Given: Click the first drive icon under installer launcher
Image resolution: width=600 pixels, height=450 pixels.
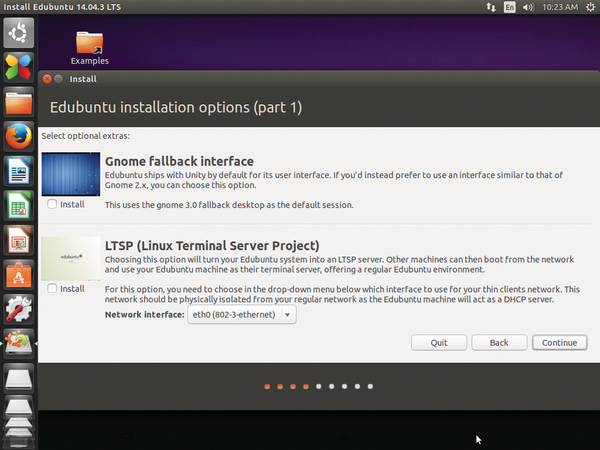Looking at the screenshot, I should pyautogui.click(x=18, y=378).
